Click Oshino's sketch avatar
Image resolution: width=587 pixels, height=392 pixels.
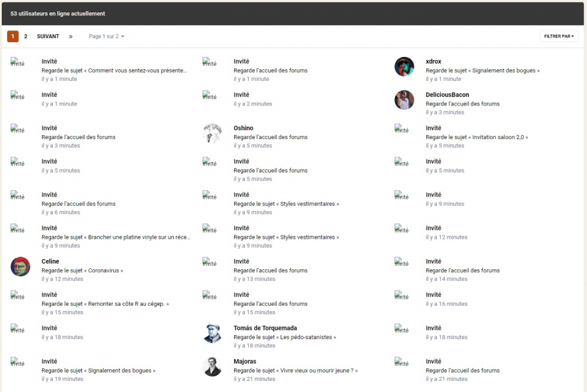click(x=212, y=133)
